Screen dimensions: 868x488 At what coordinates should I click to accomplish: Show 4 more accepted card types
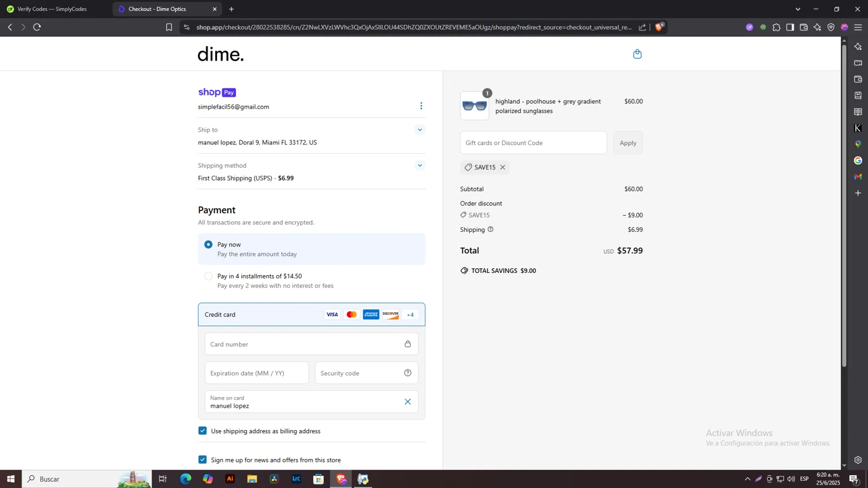point(410,315)
